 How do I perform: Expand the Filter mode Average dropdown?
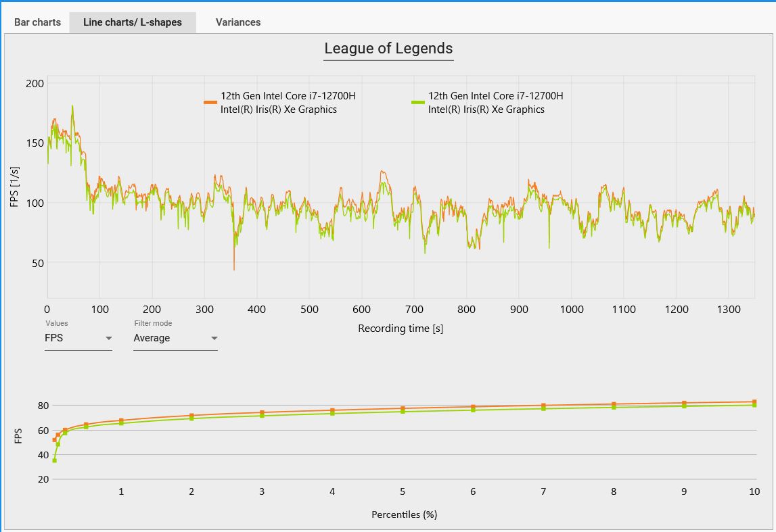(x=175, y=338)
